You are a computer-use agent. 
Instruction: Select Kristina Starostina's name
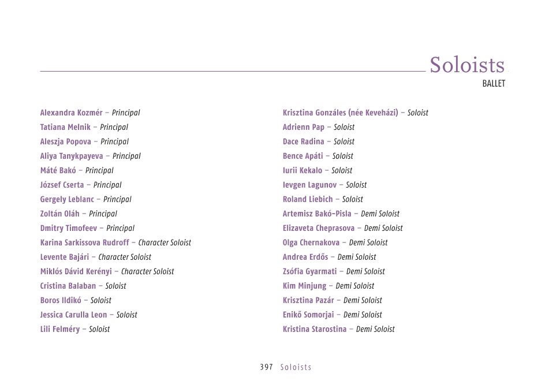tap(315, 329)
